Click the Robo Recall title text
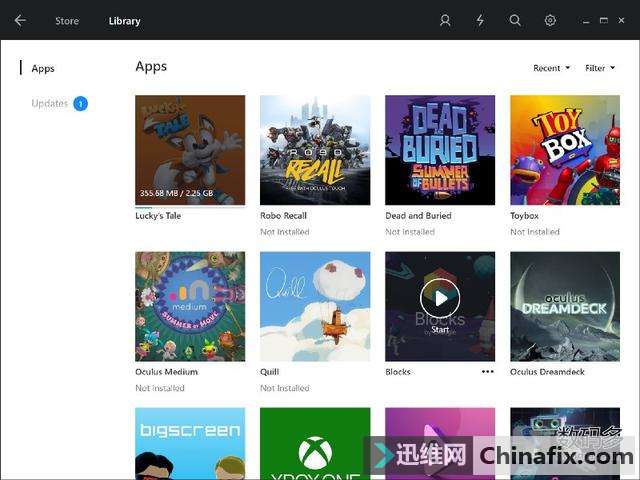The image size is (640, 480). [283, 216]
